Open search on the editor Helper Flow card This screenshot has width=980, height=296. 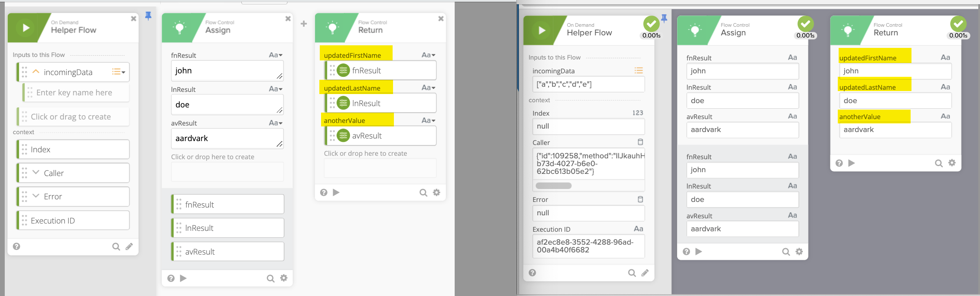pyautogui.click(x=116, y=246)
